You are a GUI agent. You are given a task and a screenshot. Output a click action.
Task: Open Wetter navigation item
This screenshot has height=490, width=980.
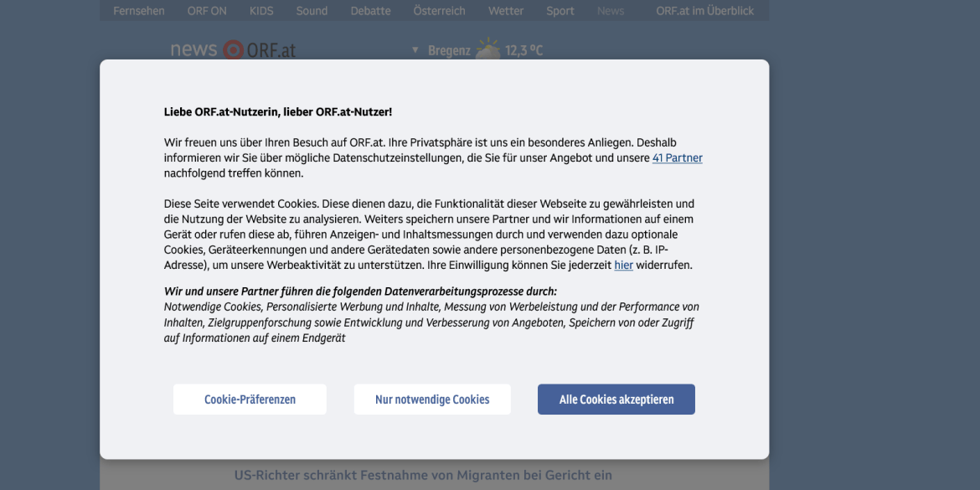point(506,11)
